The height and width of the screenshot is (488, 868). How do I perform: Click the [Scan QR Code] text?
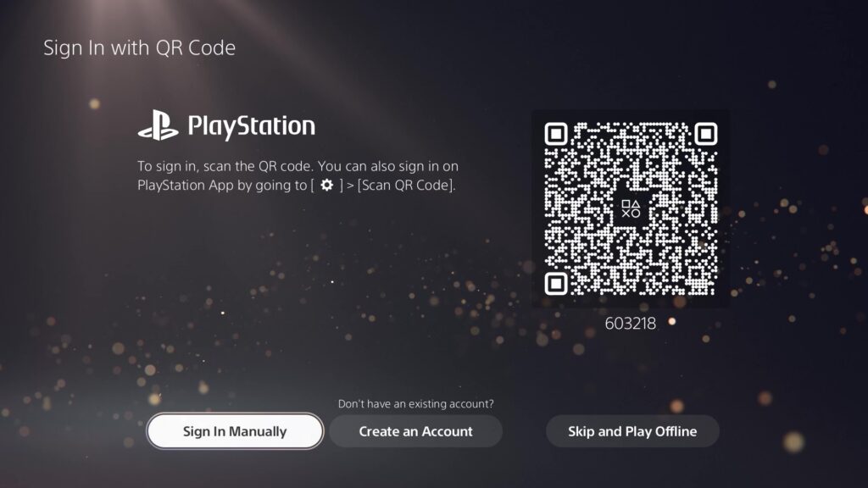(x=407, y=185)
